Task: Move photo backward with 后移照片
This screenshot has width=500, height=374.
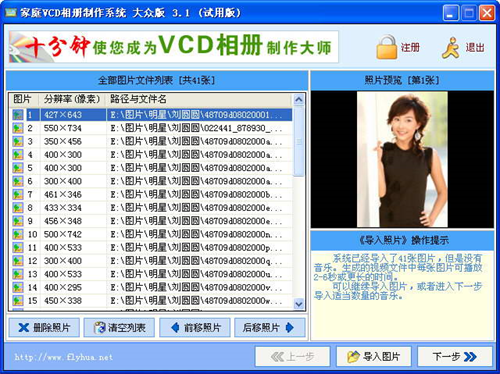Action: (270, 328)
